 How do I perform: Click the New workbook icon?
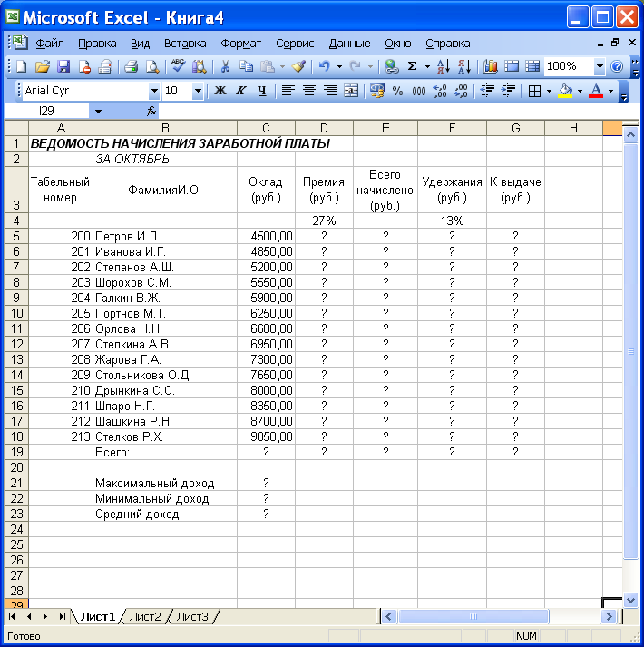pyautogui.click(x=22, y=66)
